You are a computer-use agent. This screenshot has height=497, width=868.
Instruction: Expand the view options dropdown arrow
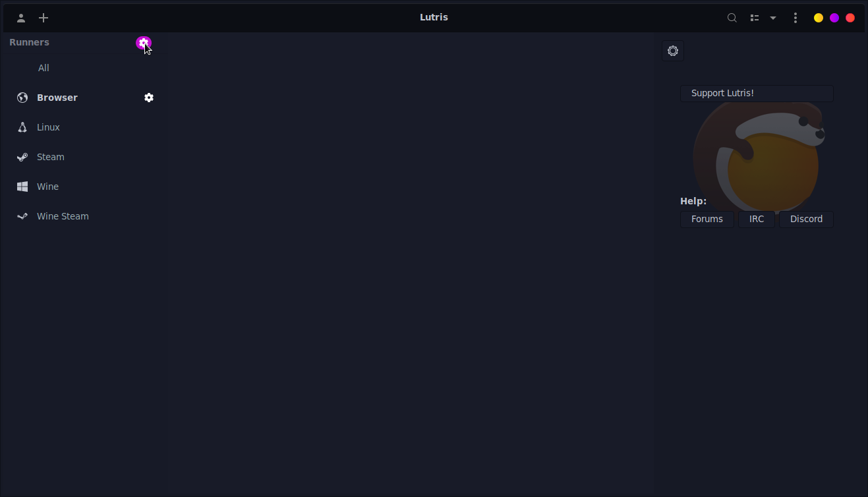tap(773, 18)
